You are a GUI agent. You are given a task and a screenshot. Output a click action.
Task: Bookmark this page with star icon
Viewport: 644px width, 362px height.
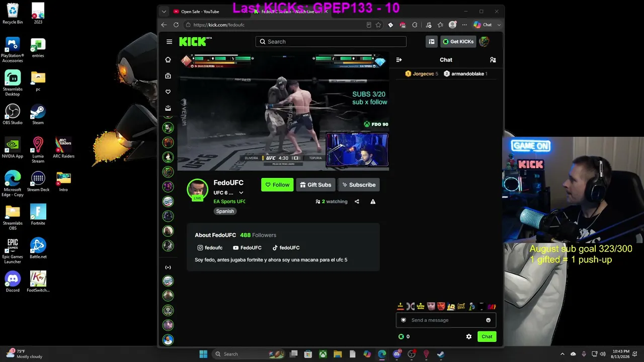pos(378,25)
